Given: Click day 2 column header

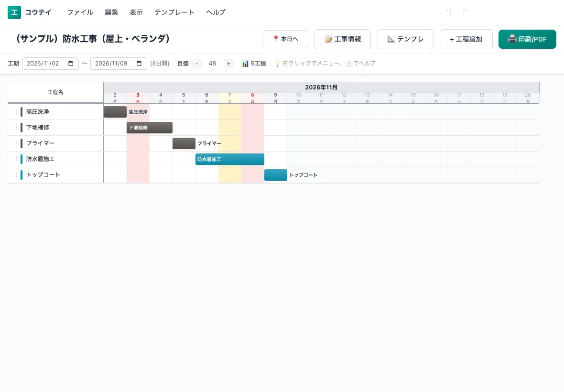Looking at the screenshot, I should [115, 98].
